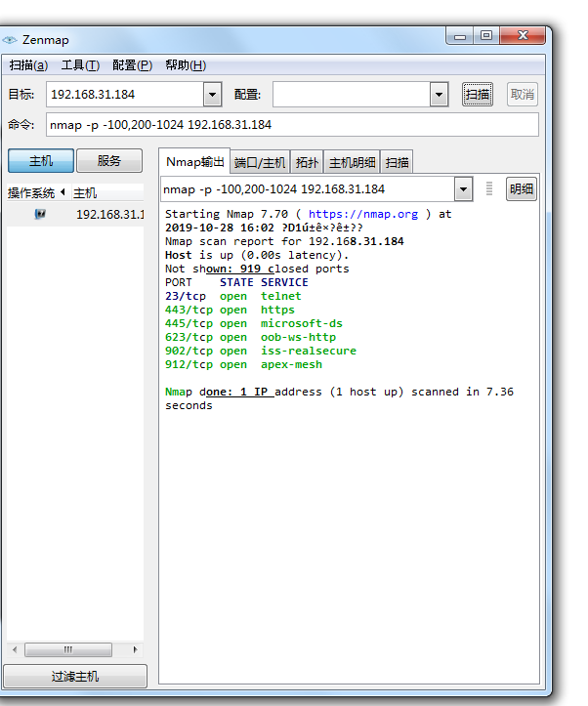This screenshot has width=588, height=706.
Task: Switch to the 端口/主机 tab
Action: click(x=260, y=162)
